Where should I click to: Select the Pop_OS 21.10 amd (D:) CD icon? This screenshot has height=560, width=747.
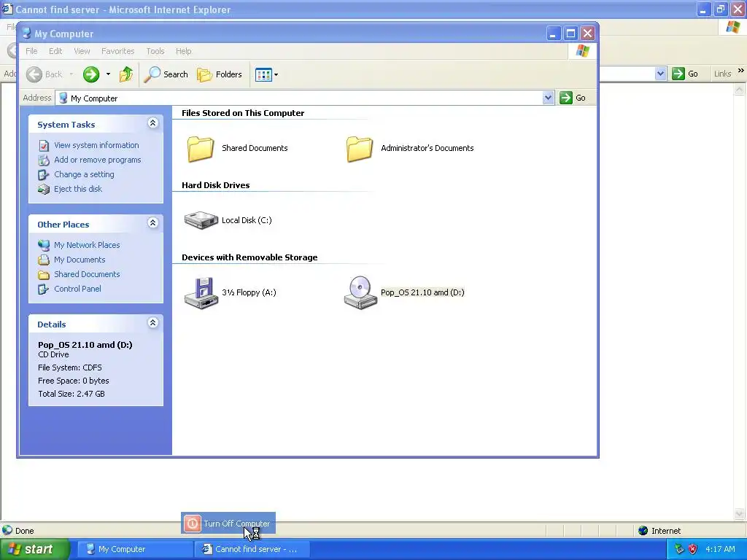coord(360,293)
